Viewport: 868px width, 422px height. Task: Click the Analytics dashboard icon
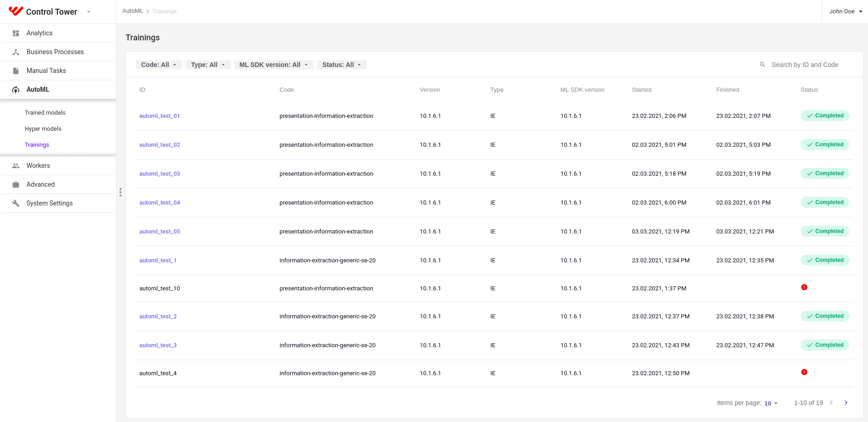pos(16,33)
